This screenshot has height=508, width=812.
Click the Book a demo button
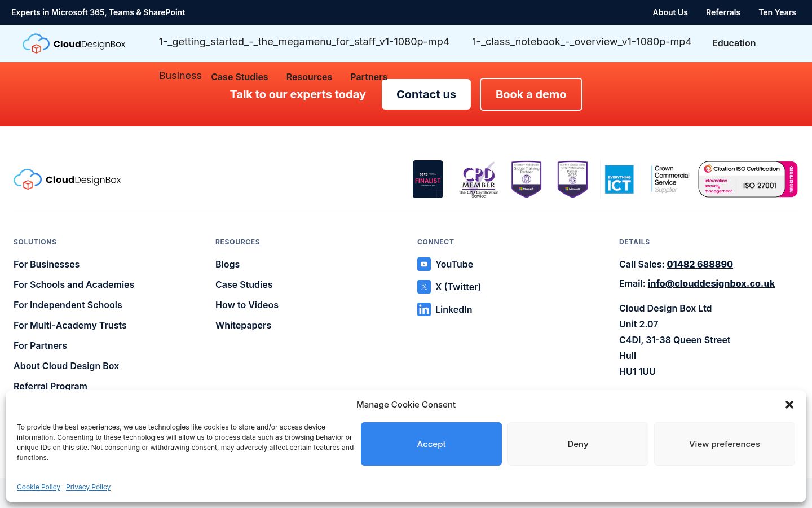pyautogui.click(x=531, y=94)
